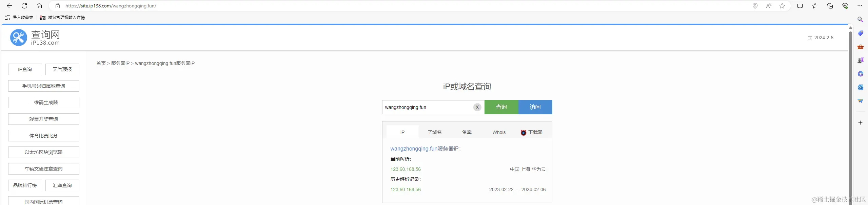Open 域名管理权转入详情 bookmark
This screenshot has height=205, width=868.
[x=62, y=18]
